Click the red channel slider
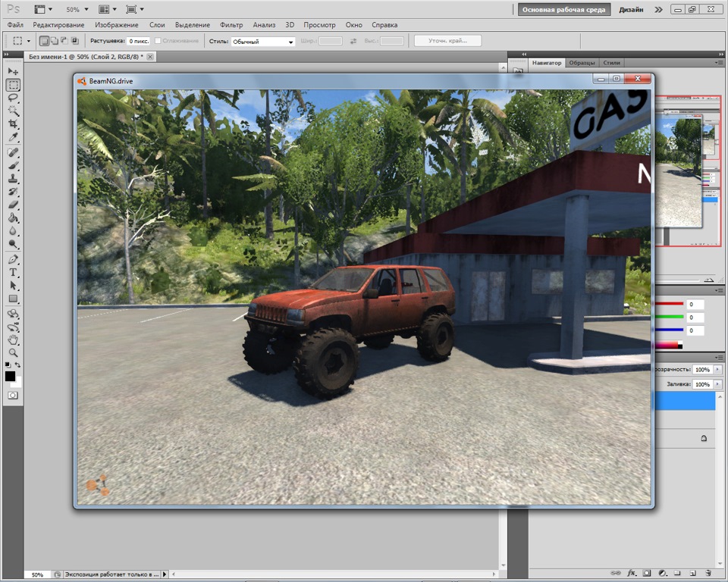This screenshot has height=582, width=728. (x=669, y=304)
